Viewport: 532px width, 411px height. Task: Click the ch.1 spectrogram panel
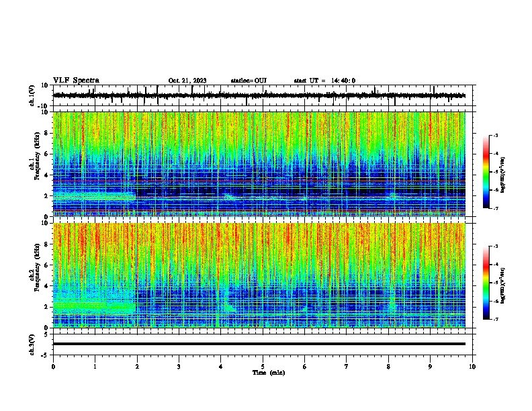tap(259, 164)
